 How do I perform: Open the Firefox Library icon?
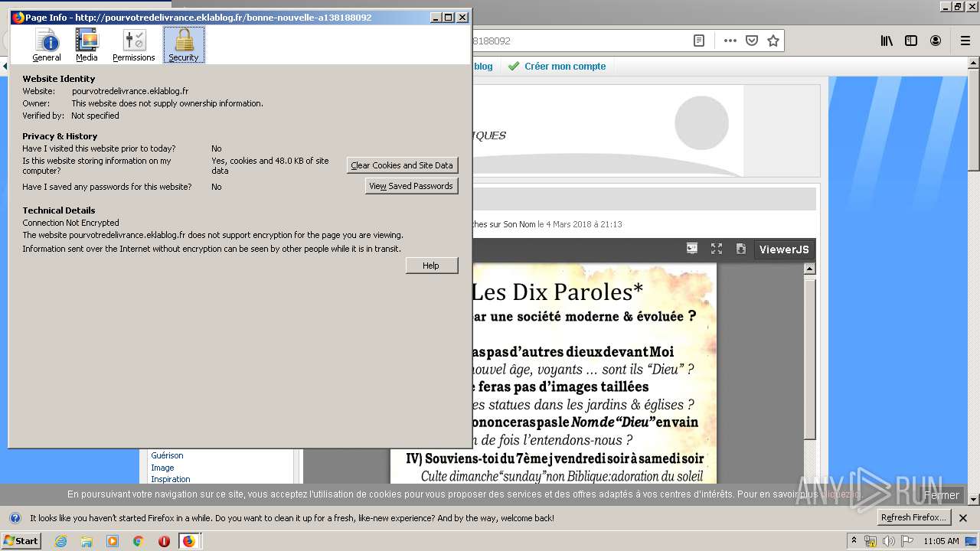coord(887,41)
